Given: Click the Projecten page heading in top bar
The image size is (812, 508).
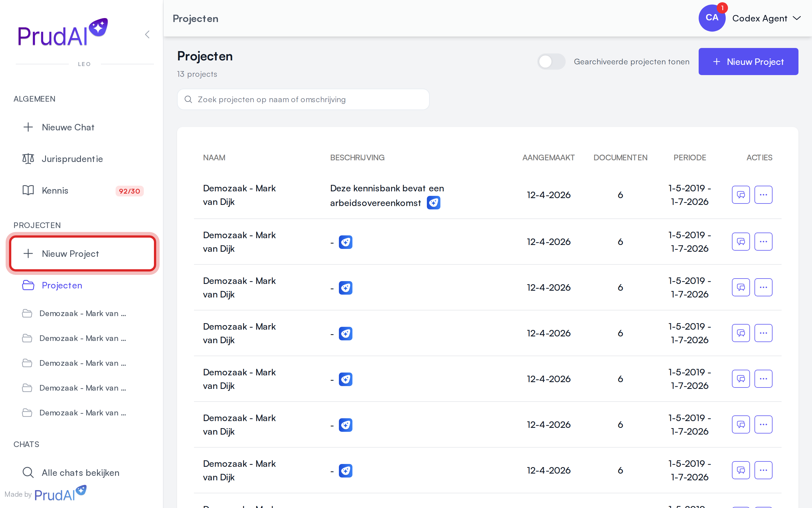Looking at the screenshot, I should (x=195, y=18).
